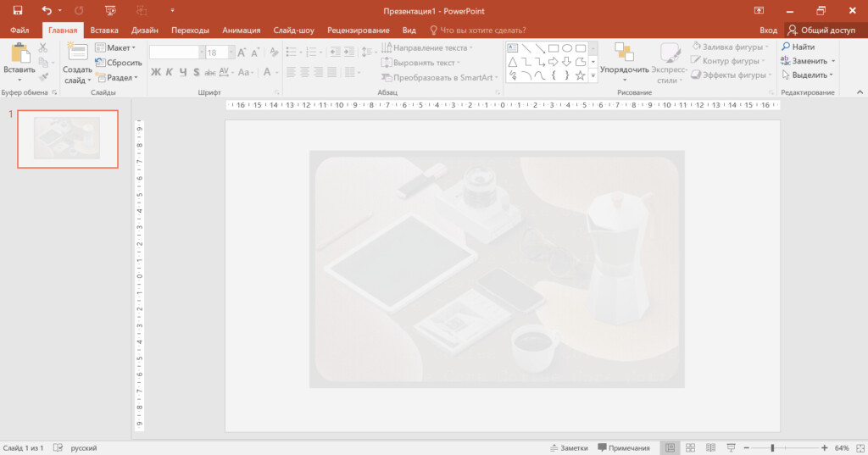Click the Сбросить reset button
The width and height of the screenshot is (868, 455).
click(x=119, y=63)
